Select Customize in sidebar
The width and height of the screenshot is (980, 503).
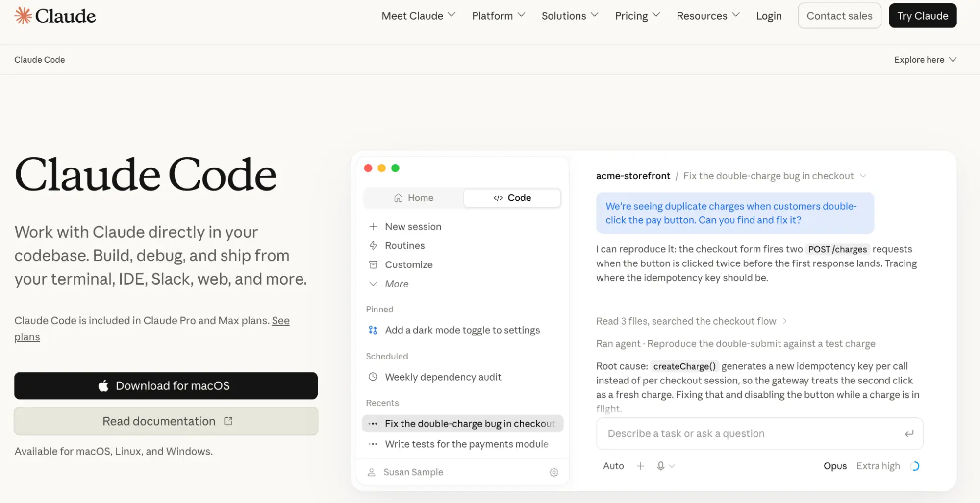[408, 264]
